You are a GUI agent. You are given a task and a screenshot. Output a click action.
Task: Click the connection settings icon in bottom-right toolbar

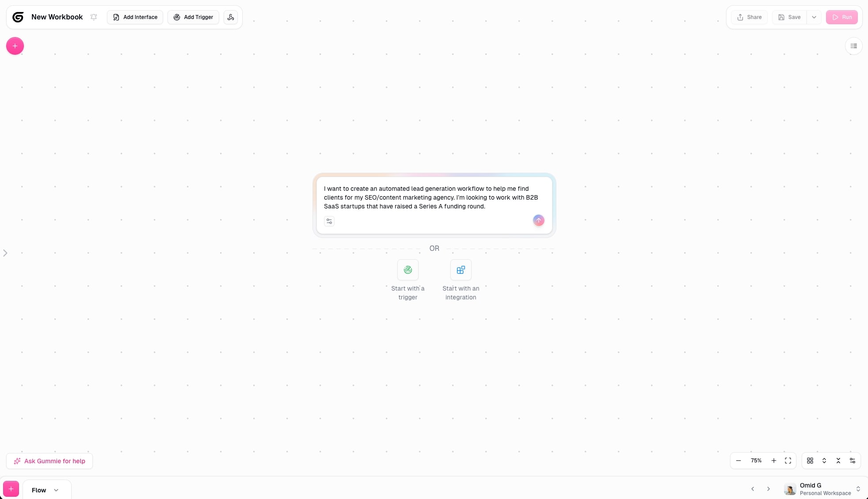tap(853, 461)
